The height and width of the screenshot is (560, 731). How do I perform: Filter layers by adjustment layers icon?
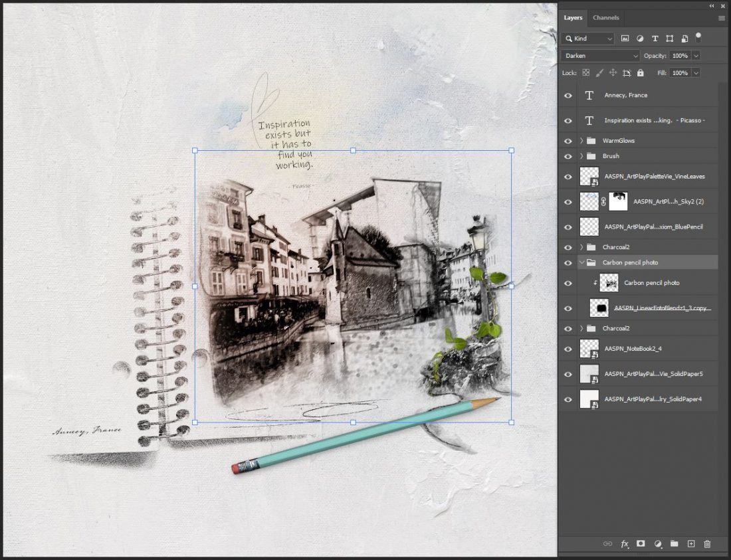click(x=640, y=39)
